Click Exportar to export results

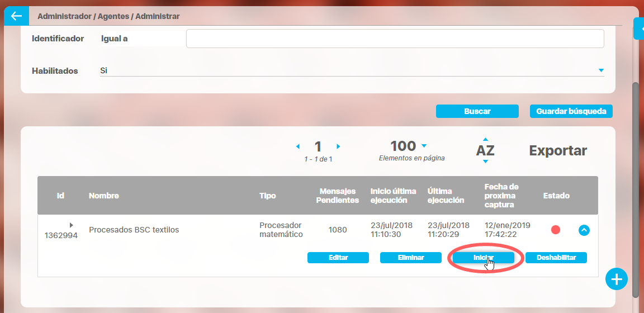(557, 150)
